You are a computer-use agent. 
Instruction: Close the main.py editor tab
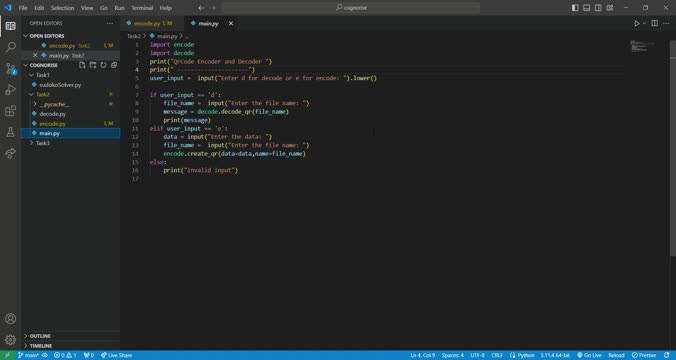[x=231, y=23]
